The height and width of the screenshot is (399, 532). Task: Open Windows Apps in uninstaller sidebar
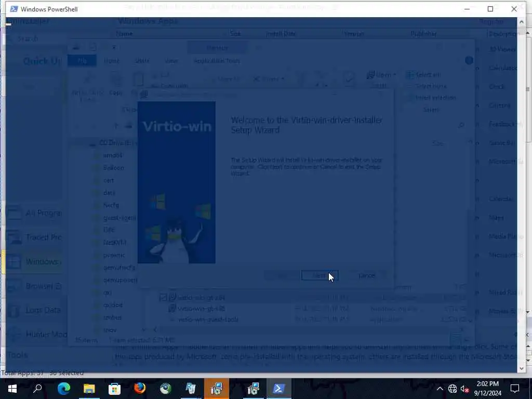coord(34,262)
